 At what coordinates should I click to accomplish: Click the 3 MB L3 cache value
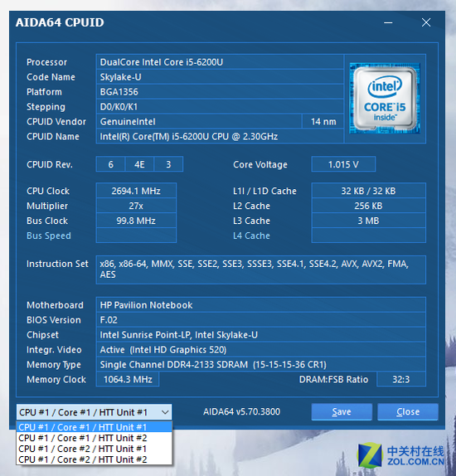pyautogui.click(x=369, y=221)
